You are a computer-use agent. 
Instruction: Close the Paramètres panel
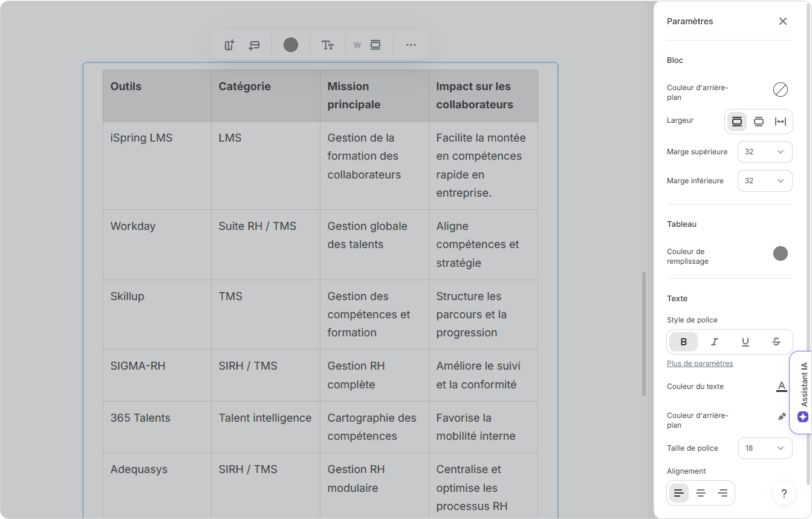[783, 21]
